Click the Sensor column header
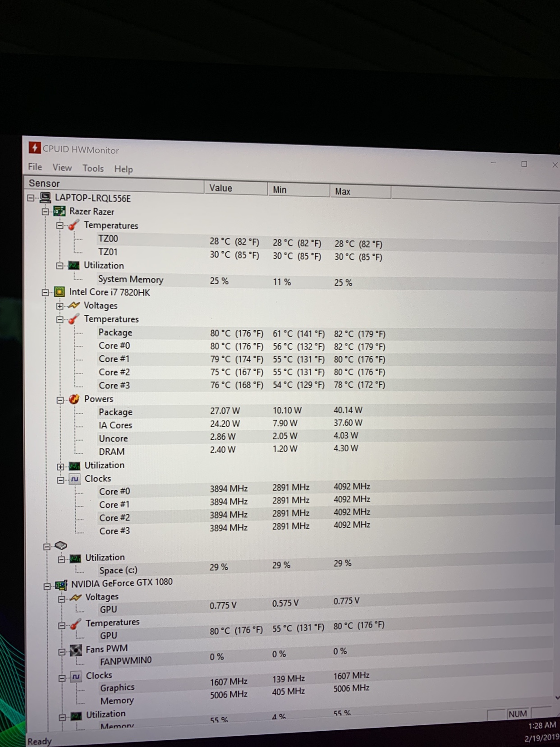The height and width of the screenshot is (747, 560). 114,184
